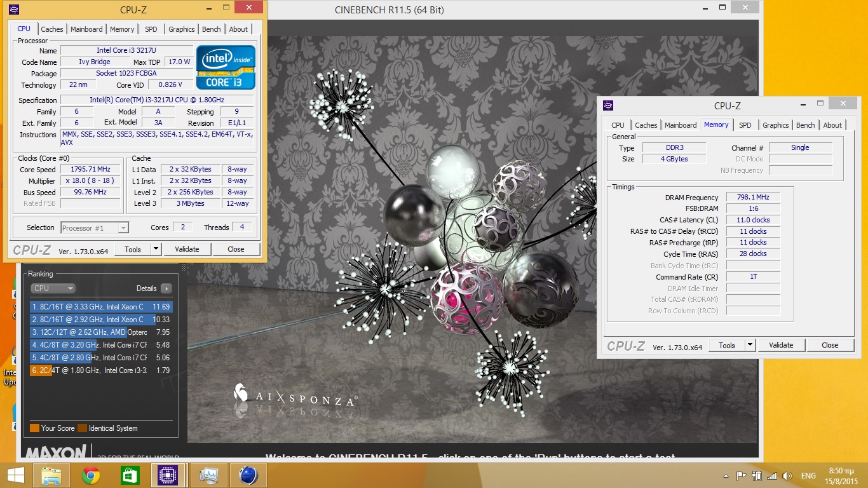Select the 4C/8T @ 2.80 GHz ranking row
Screen dimensions: 868x488
click(101, 358)
